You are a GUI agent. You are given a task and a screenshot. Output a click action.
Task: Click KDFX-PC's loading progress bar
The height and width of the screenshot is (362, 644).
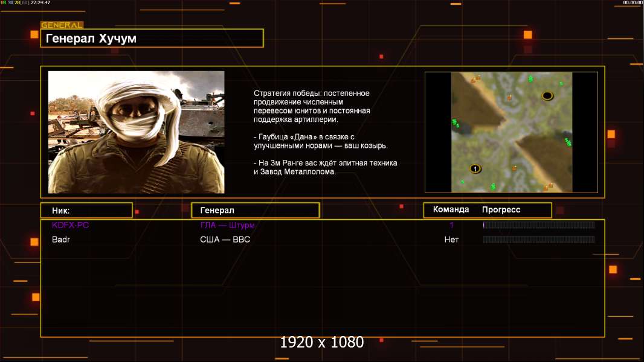click(539, 225)
